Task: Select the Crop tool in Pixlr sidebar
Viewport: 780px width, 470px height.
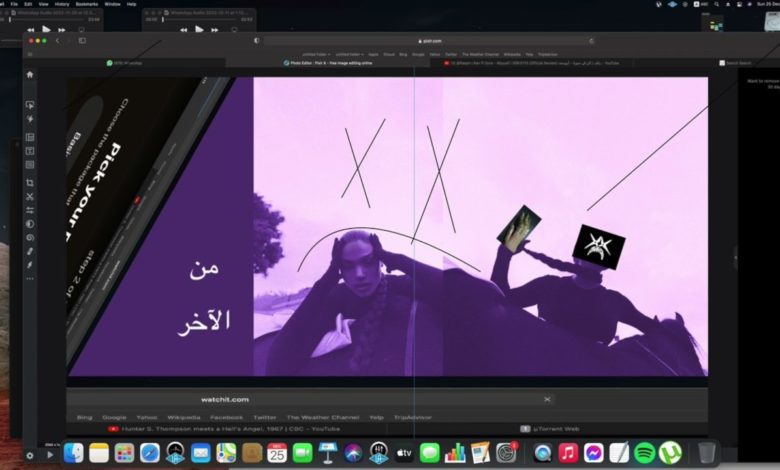Action: (x=30, y=183)
